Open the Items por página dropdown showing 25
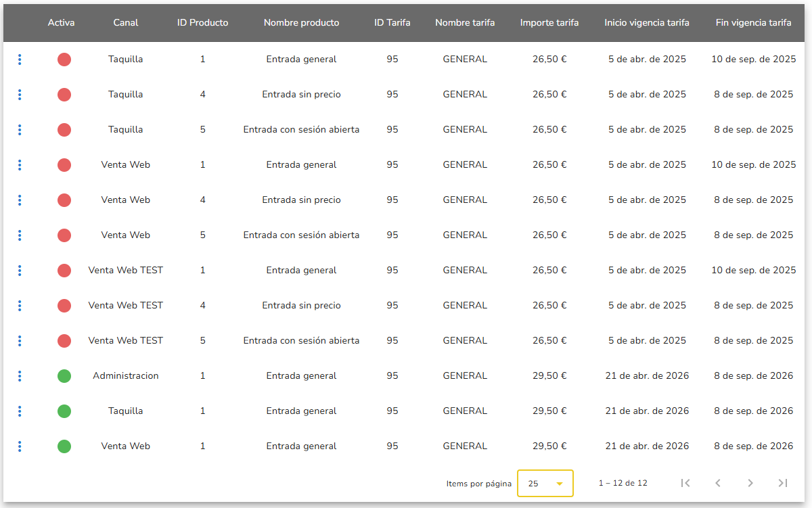The width and height of the screenshot is (812, 508). pyautogui.click(x=545, y=484)
